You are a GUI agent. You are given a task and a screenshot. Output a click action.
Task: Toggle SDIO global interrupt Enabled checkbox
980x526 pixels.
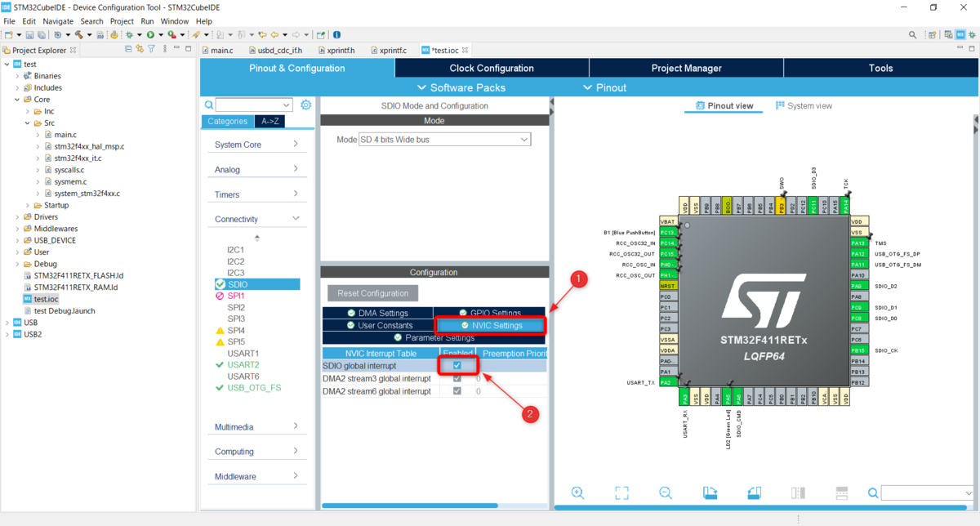click(457, 365)
